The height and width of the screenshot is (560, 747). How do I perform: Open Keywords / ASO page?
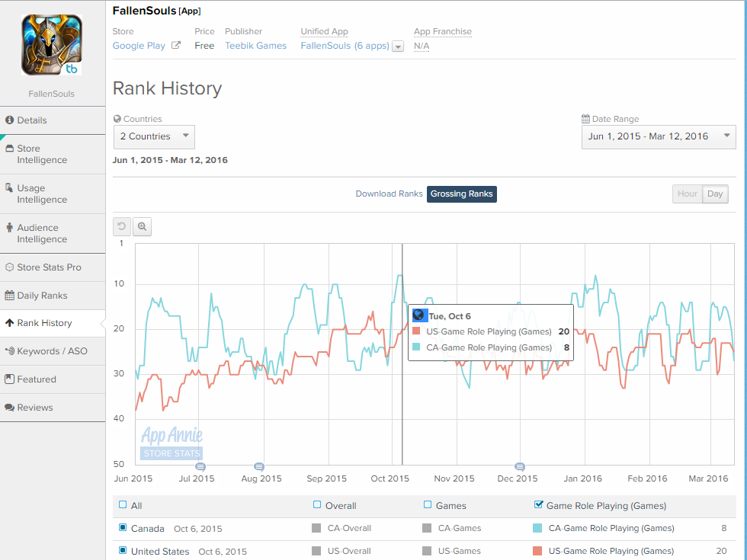click(53, 351)
